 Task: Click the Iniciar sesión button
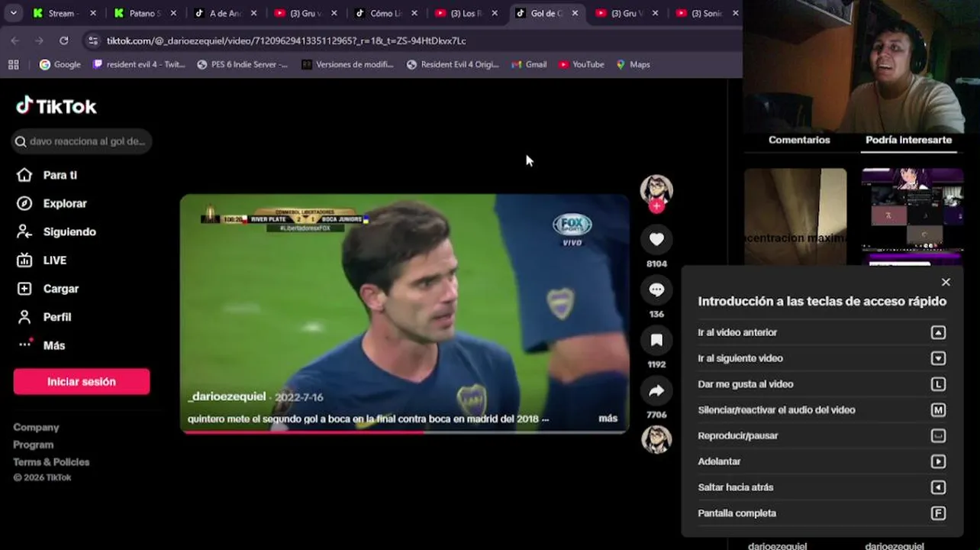click(x=82, y=381)
